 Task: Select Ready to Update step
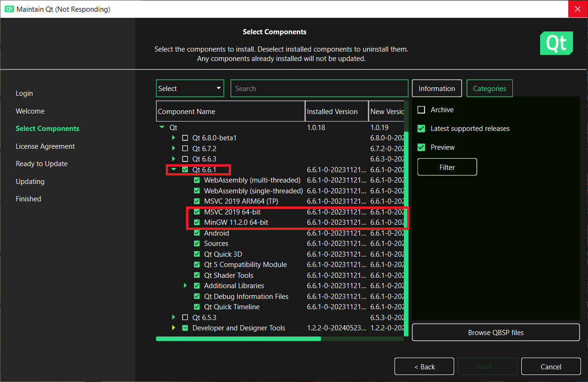(42, 164)
